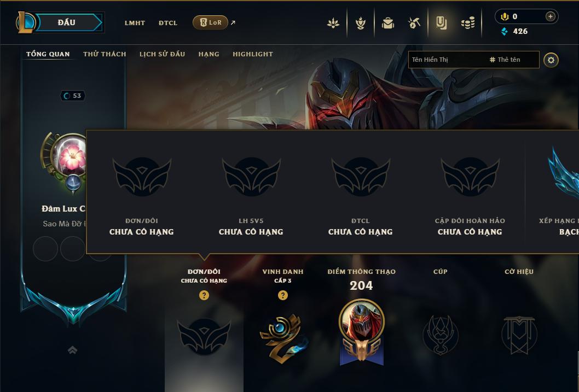Click the Vinh Danh question mark help icon
The width and height of the screenshot is (579, 392).
point(283,295)
